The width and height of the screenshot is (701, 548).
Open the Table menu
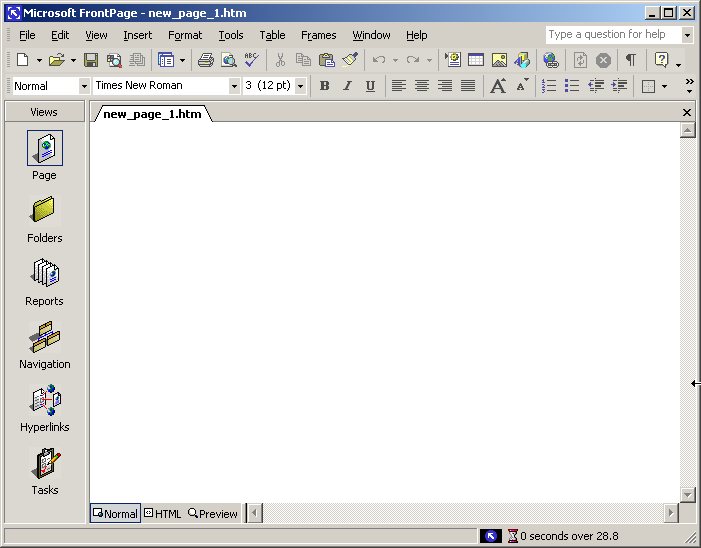[x=272, y=35]
